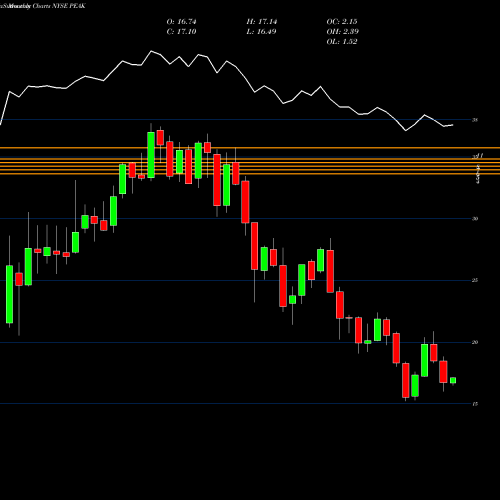Image resolution: width=500 pixels, height=500 pixels.
Task: Click the price axis label '30'
Action: pos(475,219)
